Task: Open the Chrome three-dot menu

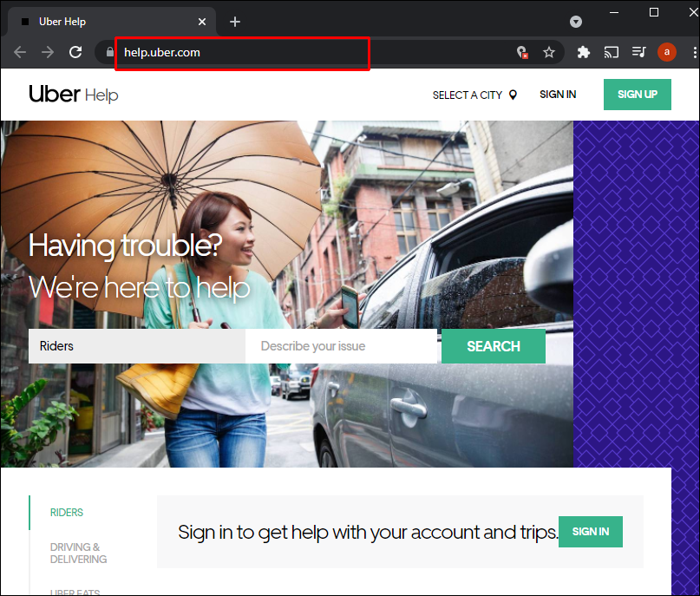Action: pyautogui.click(x=695, y=52)
